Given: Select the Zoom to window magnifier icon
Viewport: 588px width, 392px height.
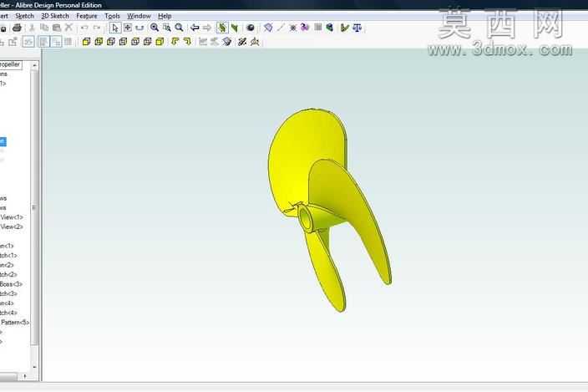Looking at the screenshot, I should pos(167,28).
